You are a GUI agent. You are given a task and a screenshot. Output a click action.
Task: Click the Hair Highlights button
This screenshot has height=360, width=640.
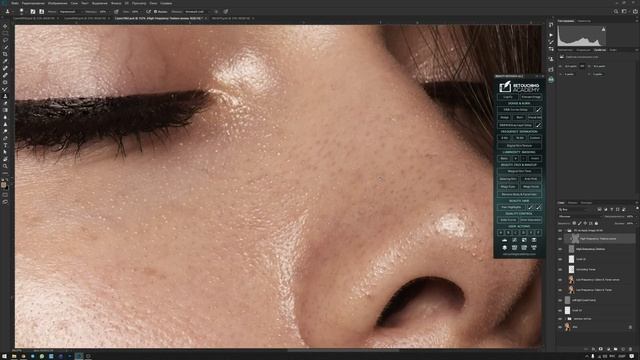[511, 207]
